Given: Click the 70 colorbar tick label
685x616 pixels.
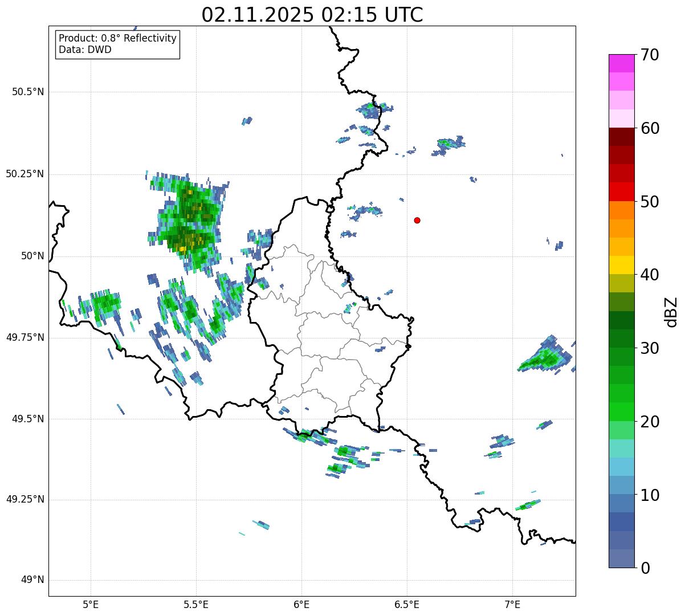Looking at the screenshot, I should pyautogui.click(x=650, y=55).
